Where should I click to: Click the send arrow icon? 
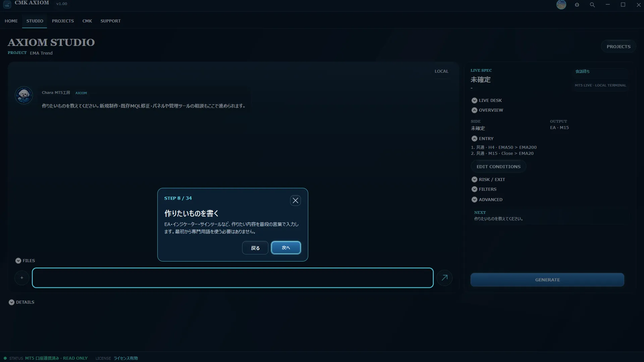pos(444,278)
